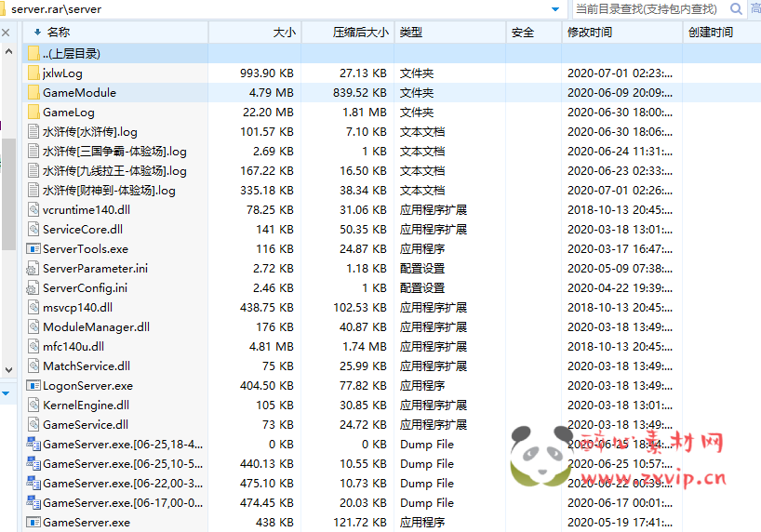Select the ServerConfig.ini file name

[85, 288]
